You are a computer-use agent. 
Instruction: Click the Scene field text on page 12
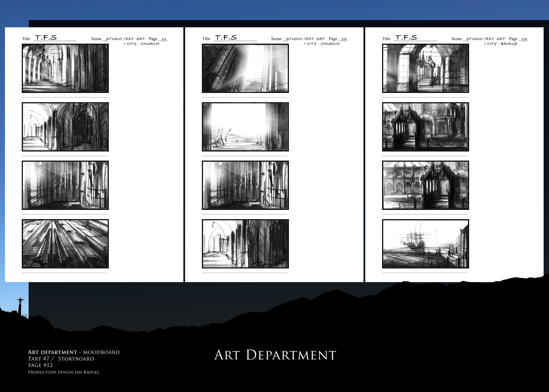tap(305, 39)
